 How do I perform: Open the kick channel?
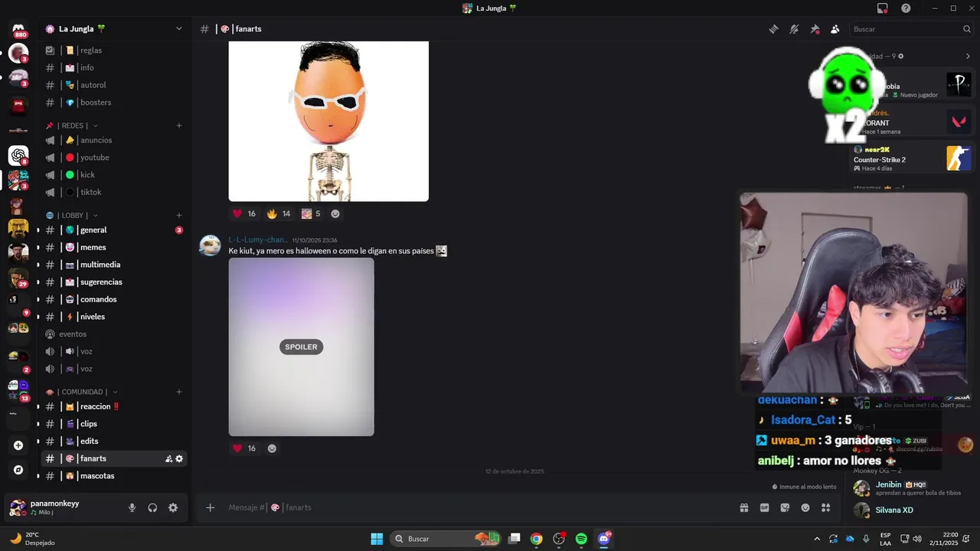(x=115, y=175)
